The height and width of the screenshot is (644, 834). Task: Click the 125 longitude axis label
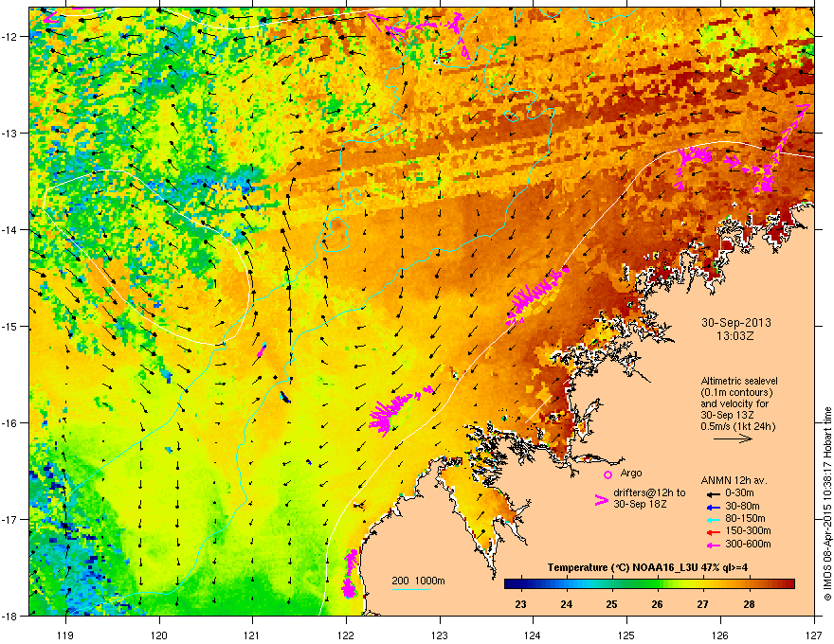626,635
